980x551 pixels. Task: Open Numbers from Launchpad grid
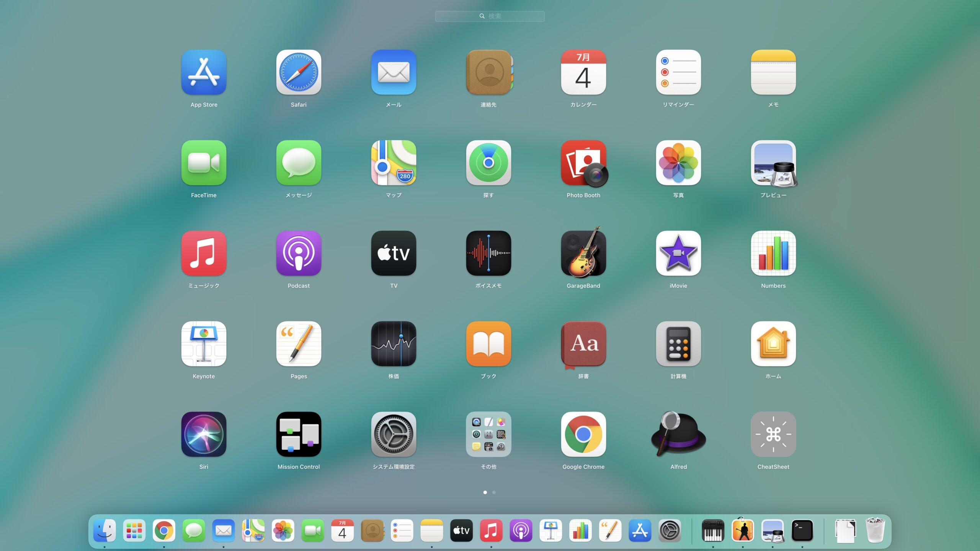(x=773, y=253)
